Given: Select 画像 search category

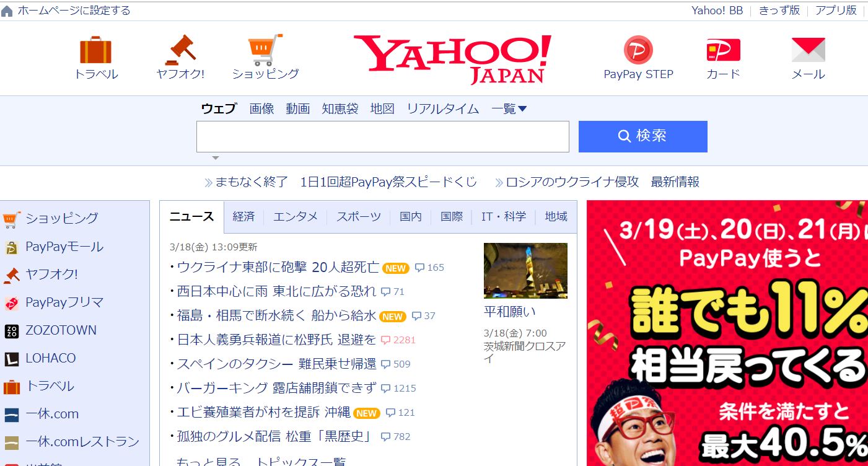Looking at the screenshot, I should pos(261,109).
